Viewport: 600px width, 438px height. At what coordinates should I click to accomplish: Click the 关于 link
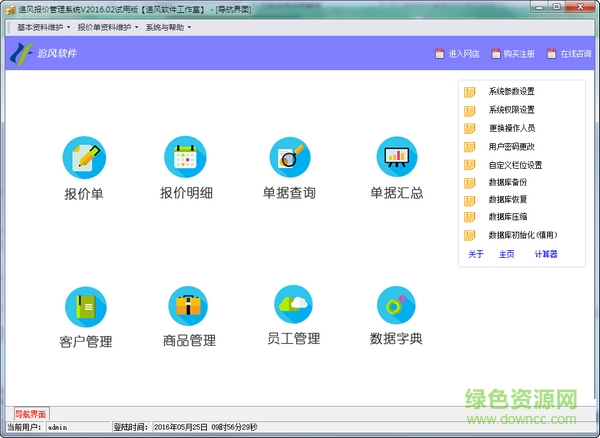tap(476, 254)
